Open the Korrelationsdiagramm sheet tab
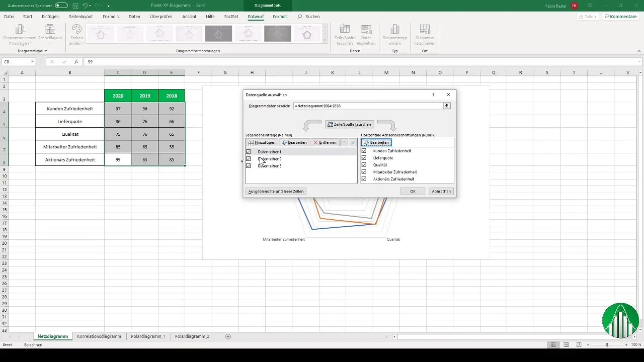The width and height of the screenshot is (644, 362). (x=99, y=336)
